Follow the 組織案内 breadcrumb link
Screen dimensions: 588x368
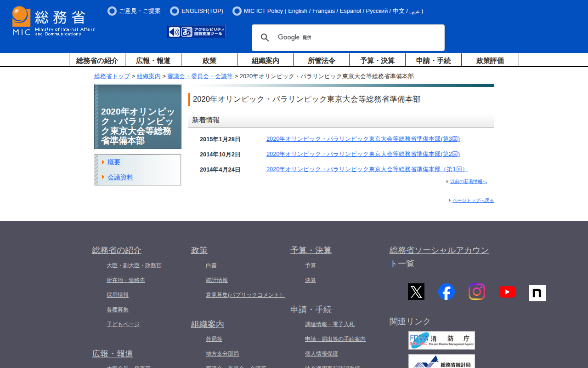click(x=149, y=76)
